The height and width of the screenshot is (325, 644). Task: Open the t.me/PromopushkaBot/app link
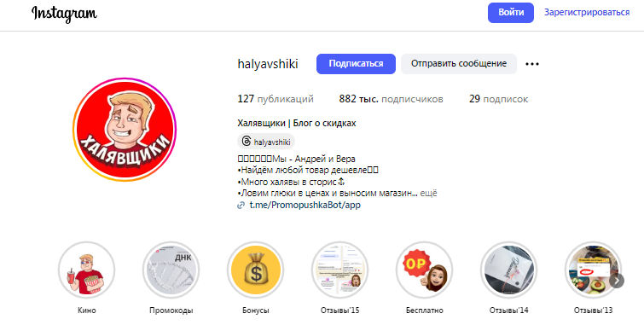click(305, 205)
